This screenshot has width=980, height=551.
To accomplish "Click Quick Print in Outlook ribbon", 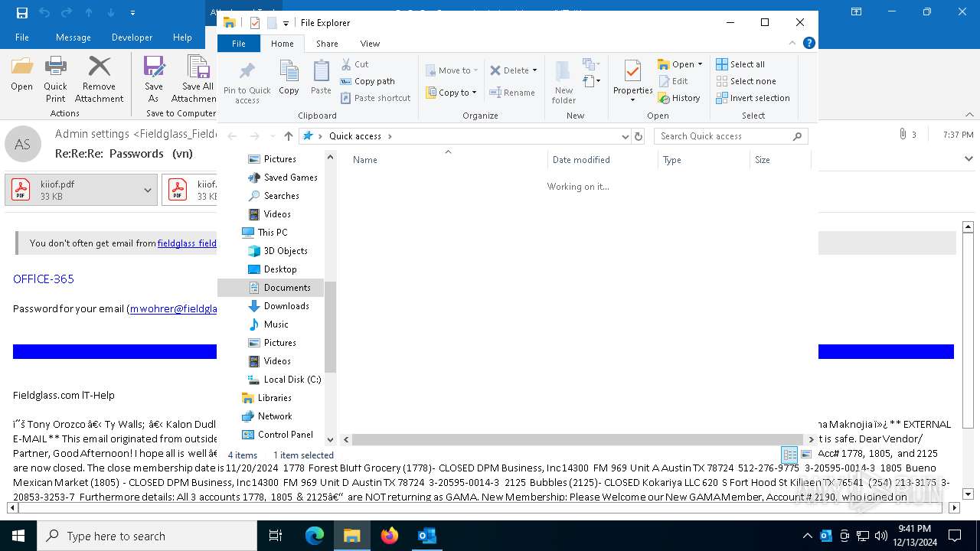I will 55,80.
